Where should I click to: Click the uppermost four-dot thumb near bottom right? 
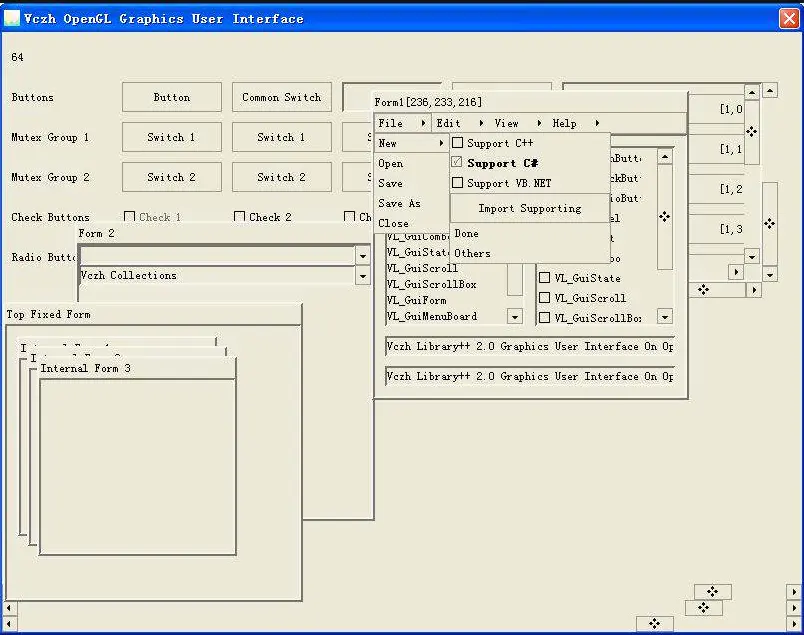712,592
